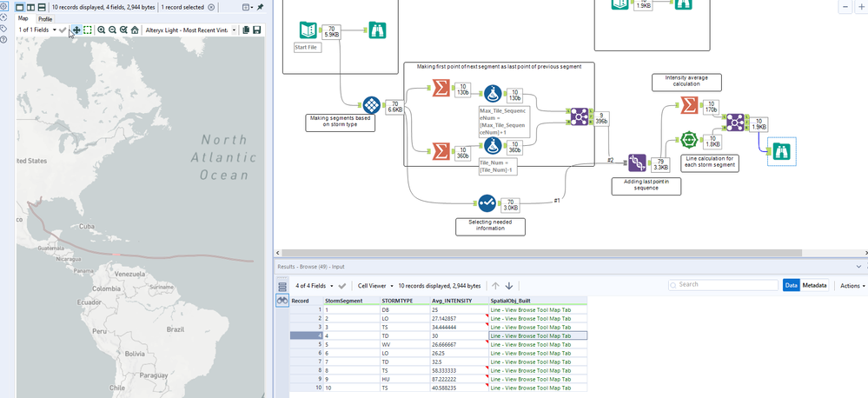This screenshot has height=398, width=868.
Task: Zoom out on the map
Action: (112, 30)
